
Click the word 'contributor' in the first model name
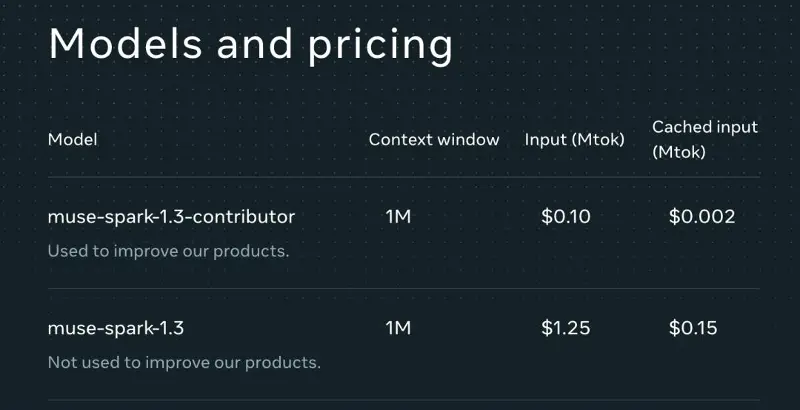click(x=244, y=217)
